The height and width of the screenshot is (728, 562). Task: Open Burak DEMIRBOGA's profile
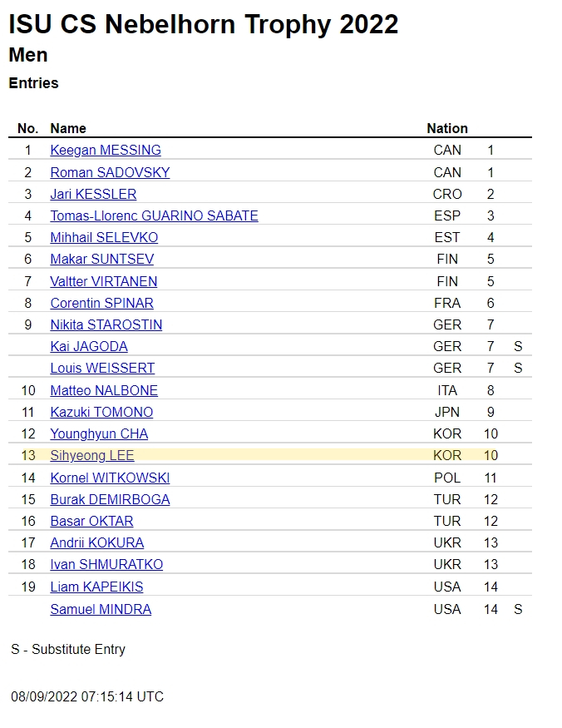[x=110, y=499]
